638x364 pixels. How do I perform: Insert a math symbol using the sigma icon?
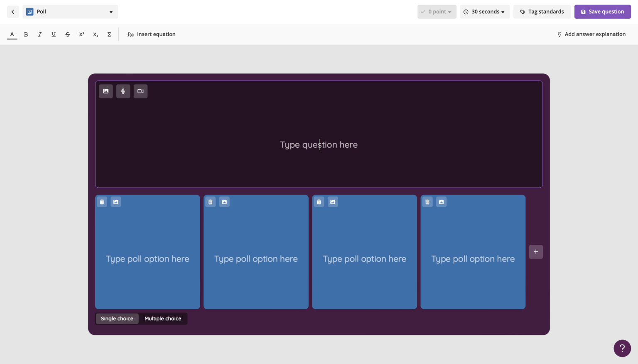[109, 34]
